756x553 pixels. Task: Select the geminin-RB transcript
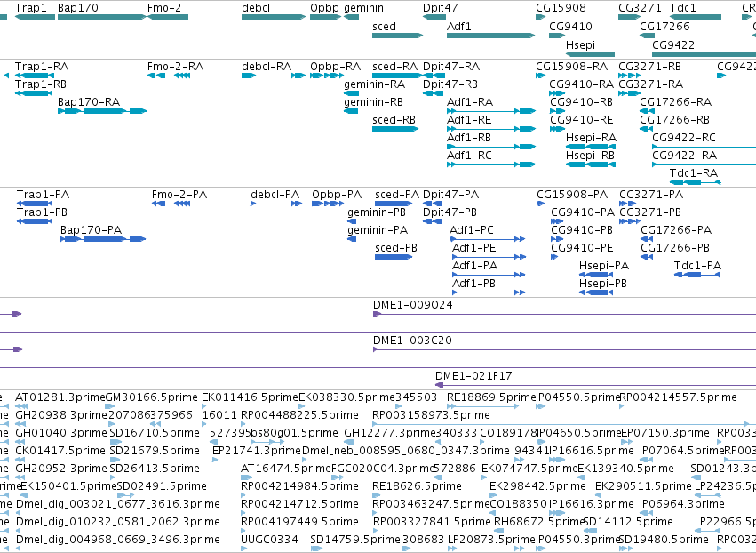(351, 111)
